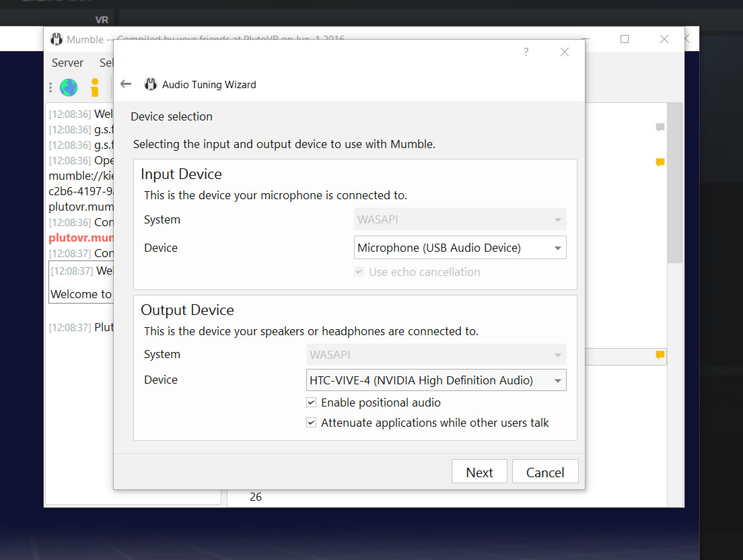Click the Mumble logo beside Audio Tuning Wizard

click(150, 84)
